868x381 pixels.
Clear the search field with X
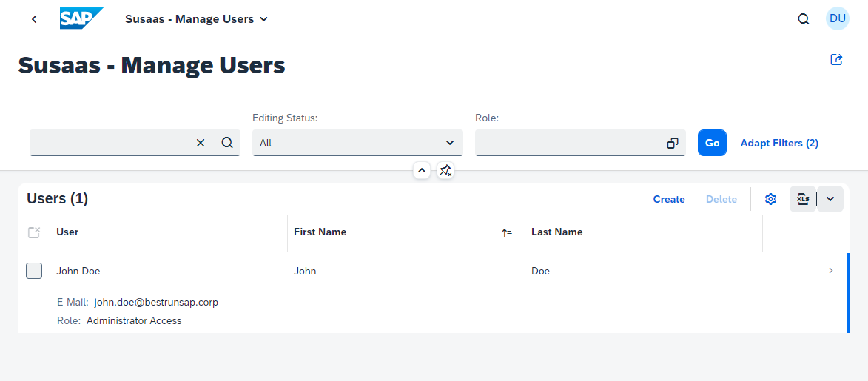point(201,143)
